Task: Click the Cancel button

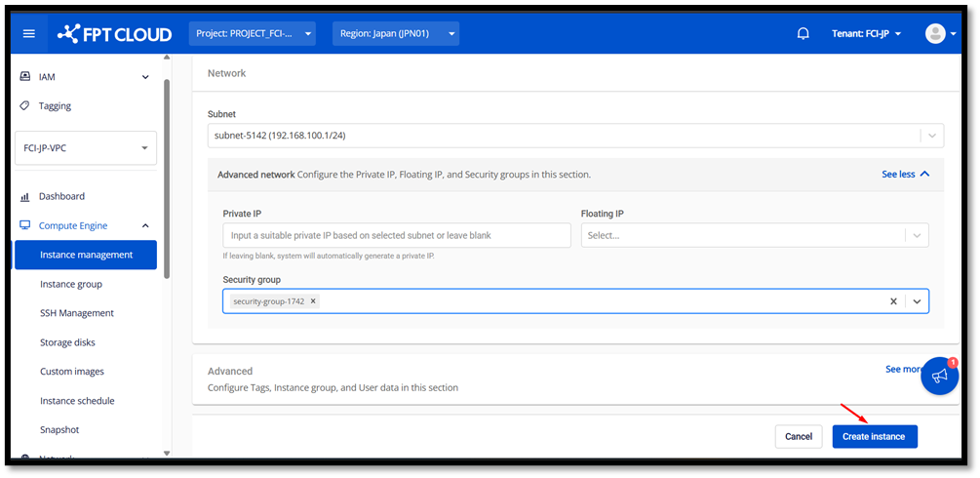Action: pos(798,436)
